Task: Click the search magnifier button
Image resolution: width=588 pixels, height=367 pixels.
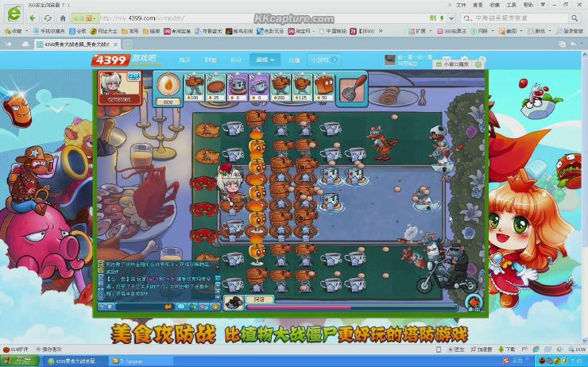Action: [x=574, y=18]
